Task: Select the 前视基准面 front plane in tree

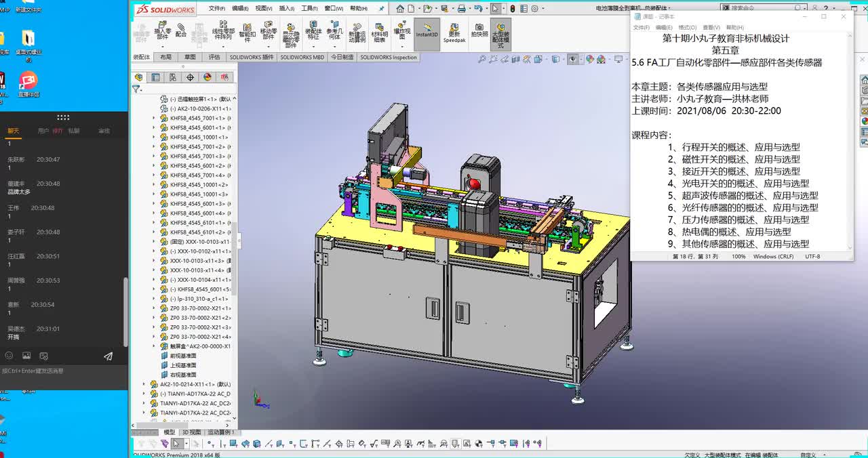Action: (x=183, y=356)
